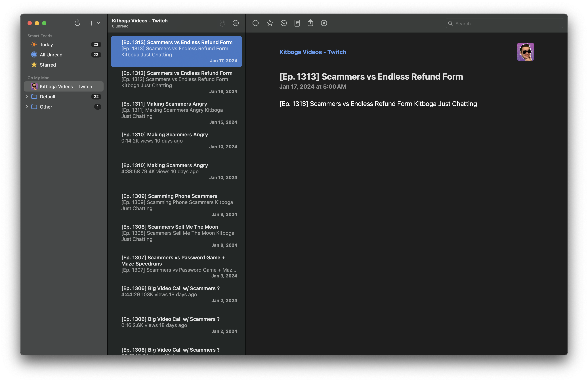588x382 pixels.
Task: Expand the Default folder chevron
Action: 27,96
